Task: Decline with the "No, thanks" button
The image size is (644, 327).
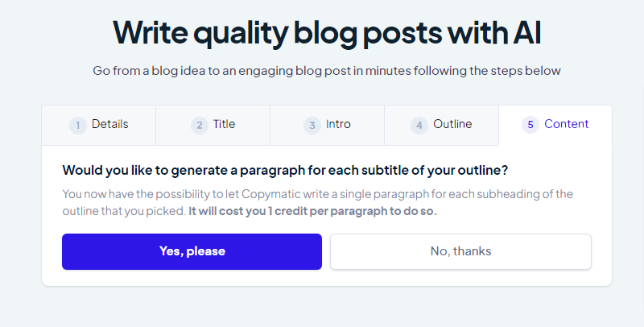Action: (460, 251)
